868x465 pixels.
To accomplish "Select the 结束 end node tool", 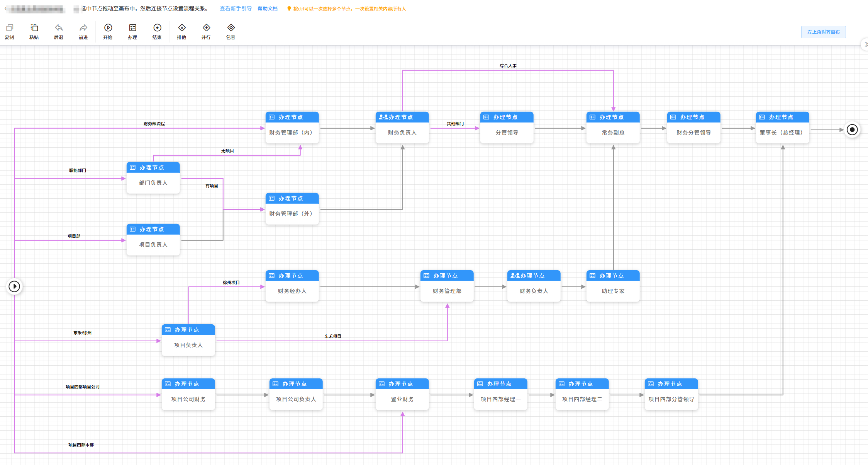I will pos(157,28).
